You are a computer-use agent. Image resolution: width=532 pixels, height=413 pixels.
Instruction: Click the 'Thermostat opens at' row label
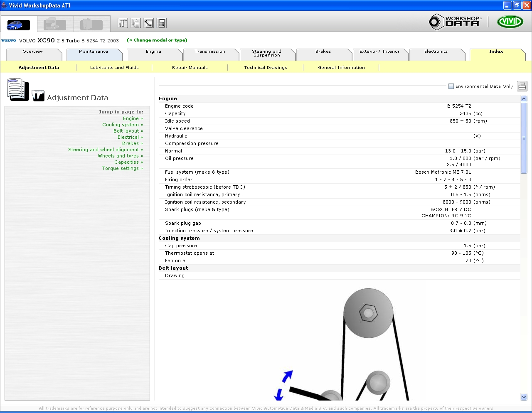coord(190,253)
